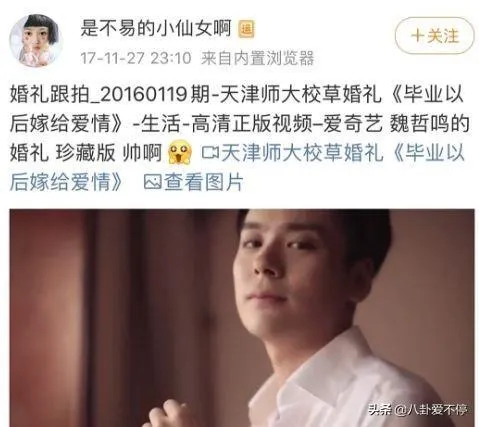Screen dimensions: 479x427
Task: Tap the gold membership badge beside the username
Action: pos(246,29)
